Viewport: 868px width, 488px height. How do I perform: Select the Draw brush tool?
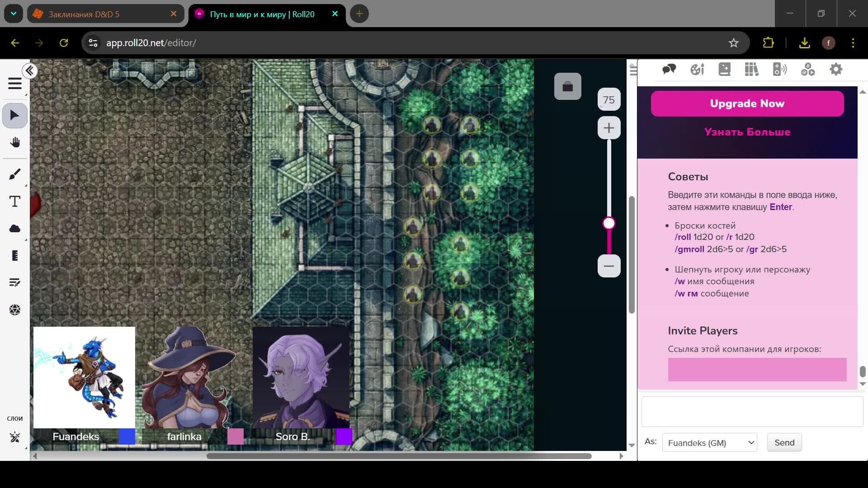pos(15,174)
